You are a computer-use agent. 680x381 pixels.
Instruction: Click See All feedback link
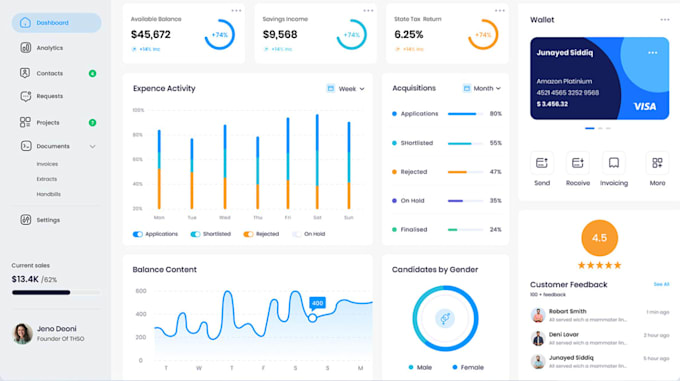tap(661, 284)
